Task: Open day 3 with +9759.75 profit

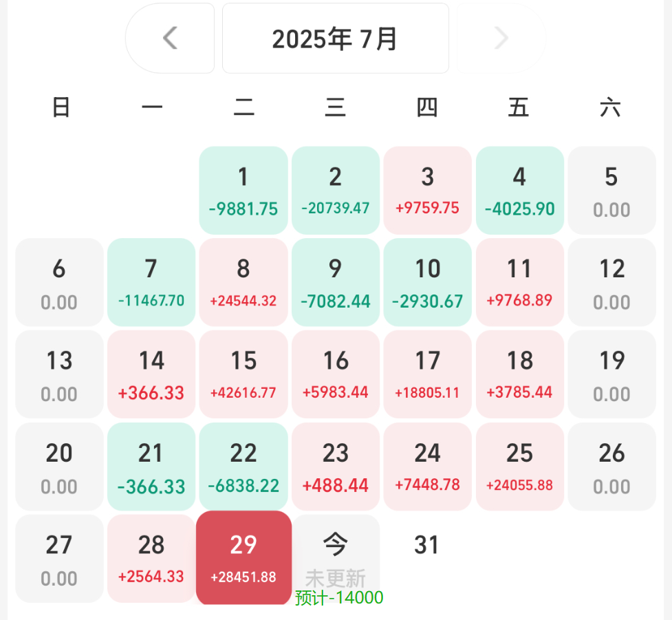Action: click(428, 191)
